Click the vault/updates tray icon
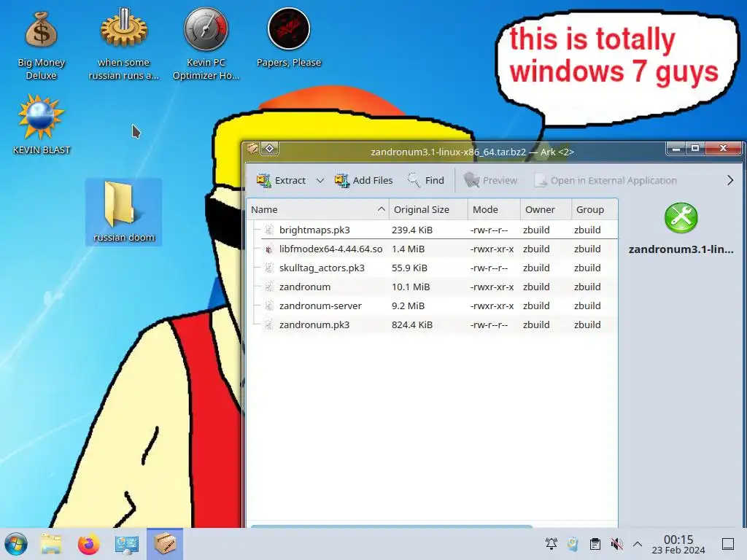 point(573,544)
